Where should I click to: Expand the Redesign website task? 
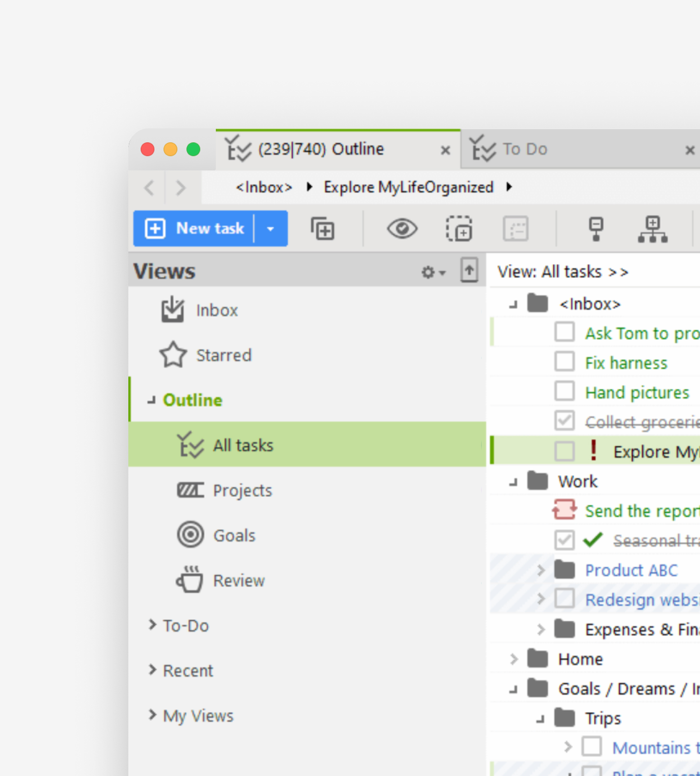(x=541, y=599)
